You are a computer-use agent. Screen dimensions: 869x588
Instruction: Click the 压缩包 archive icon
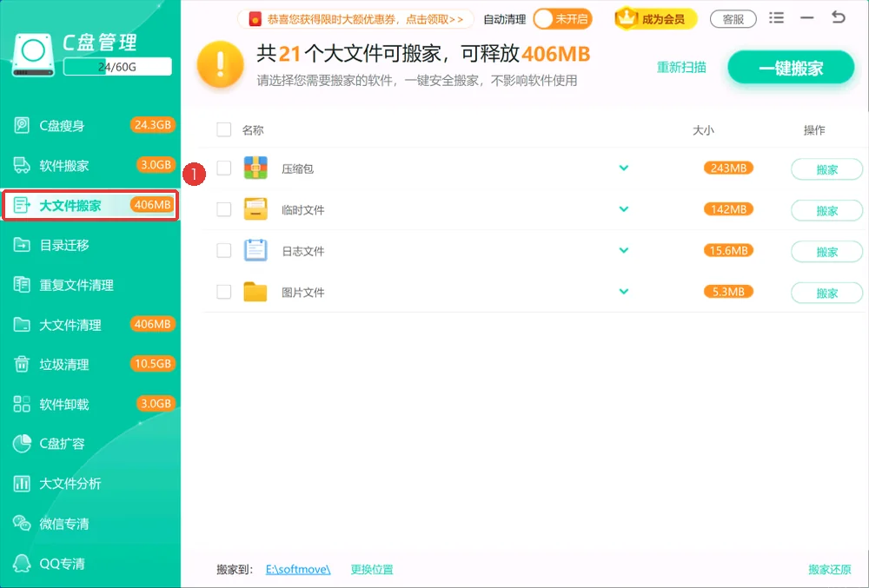click(x=255, y=168)
